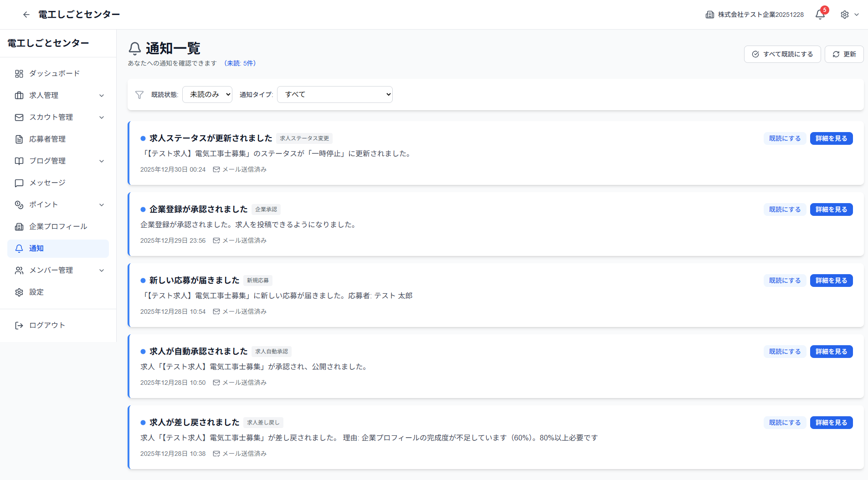Open 応募者管理 via its document icon
Viewport: 868px width, 480px height.
click(19, 139)
